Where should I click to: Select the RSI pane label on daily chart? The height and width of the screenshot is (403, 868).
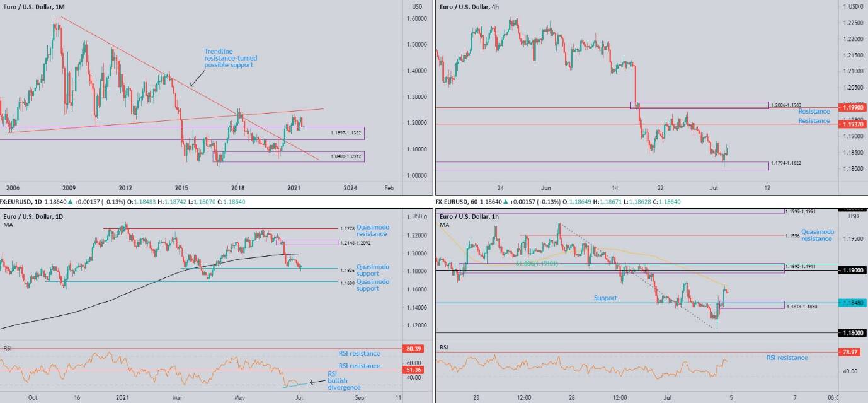(x=7, y=348)
